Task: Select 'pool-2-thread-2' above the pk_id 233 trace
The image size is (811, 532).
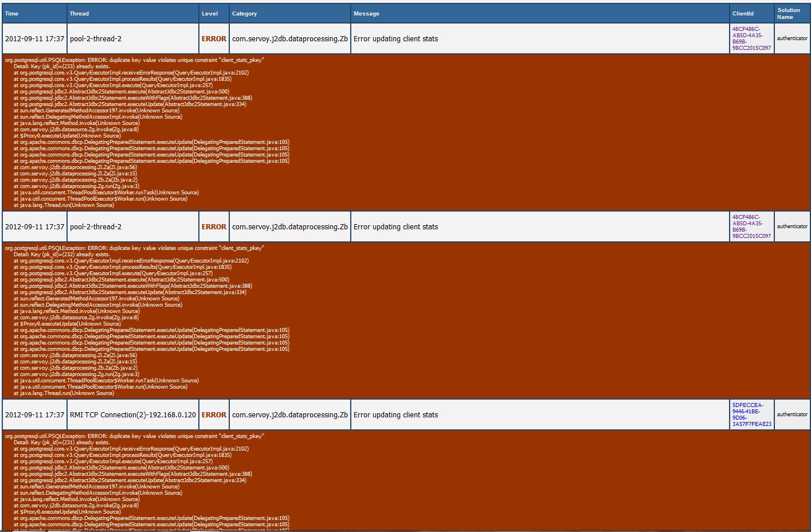Action: pos(96,38)
